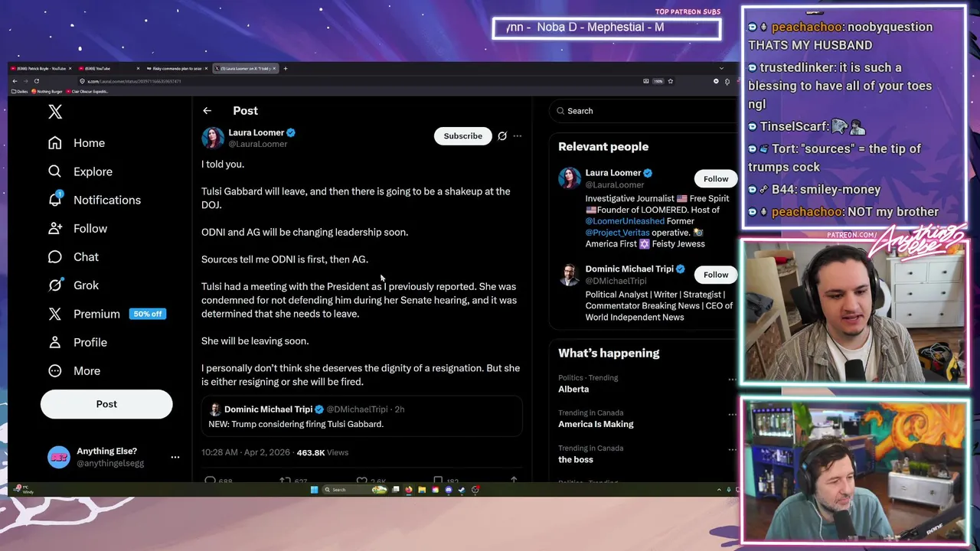Open the @Project_Veritas link in bio
The width and height of the screenshot is (980, 551).
coord(617,233)
